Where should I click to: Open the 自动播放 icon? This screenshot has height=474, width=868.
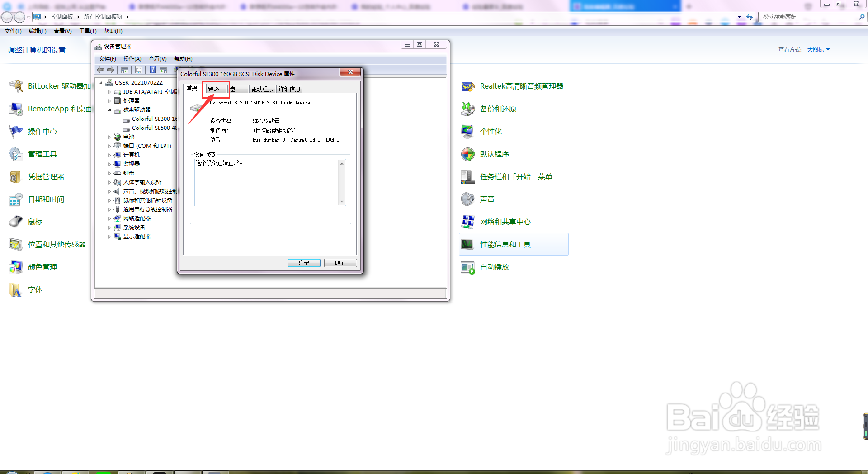[468, 267]
